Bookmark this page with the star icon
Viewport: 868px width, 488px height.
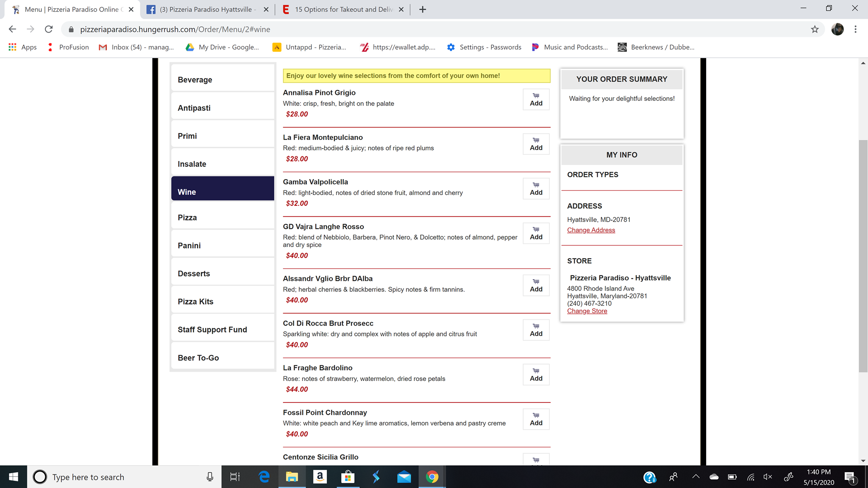815,29
